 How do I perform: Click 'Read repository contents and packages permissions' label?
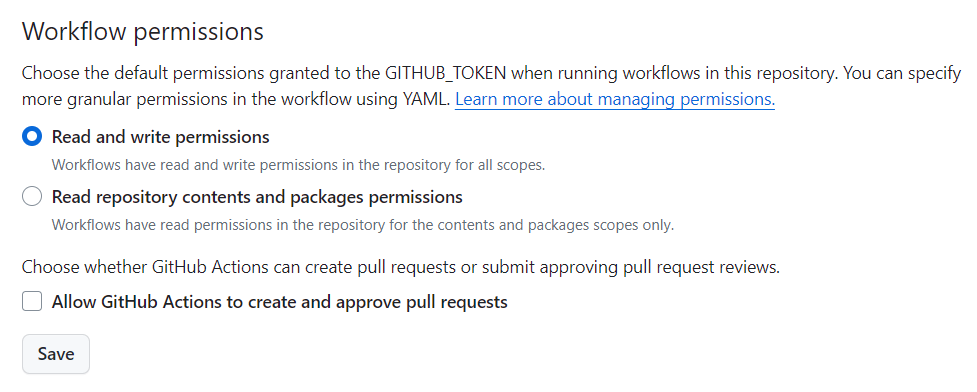point(257,197)
